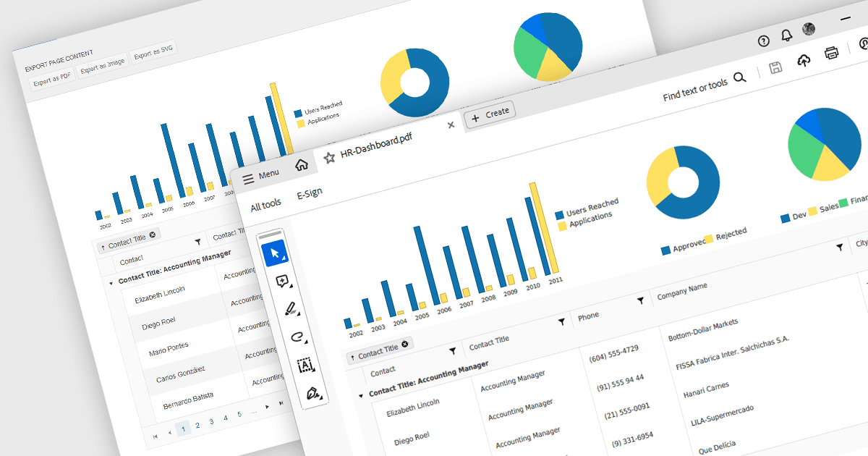This screenshot has height=456, width=868.
Task: Switch to the E-Sign tab
Action: pos(310,194)
